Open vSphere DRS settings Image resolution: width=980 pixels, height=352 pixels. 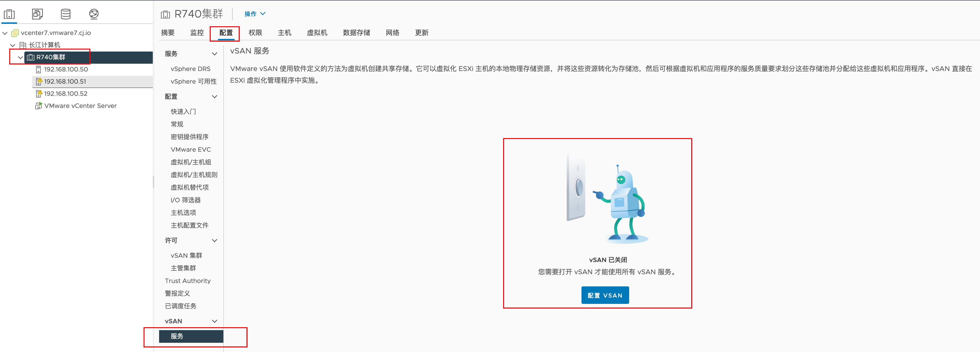(190, 69)
